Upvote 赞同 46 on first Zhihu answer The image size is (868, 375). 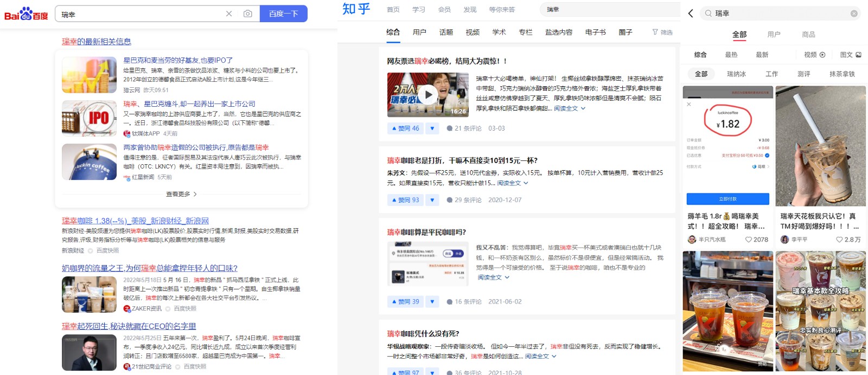[405, 128]
